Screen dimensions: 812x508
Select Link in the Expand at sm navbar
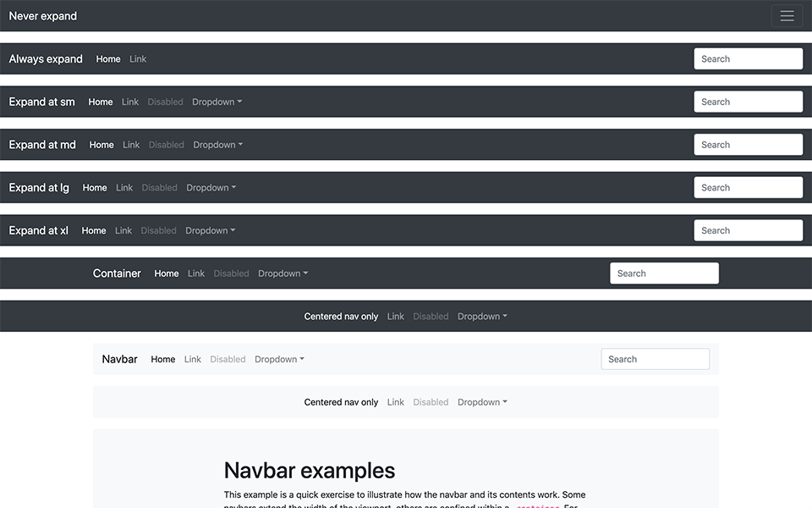coord(129,102)
